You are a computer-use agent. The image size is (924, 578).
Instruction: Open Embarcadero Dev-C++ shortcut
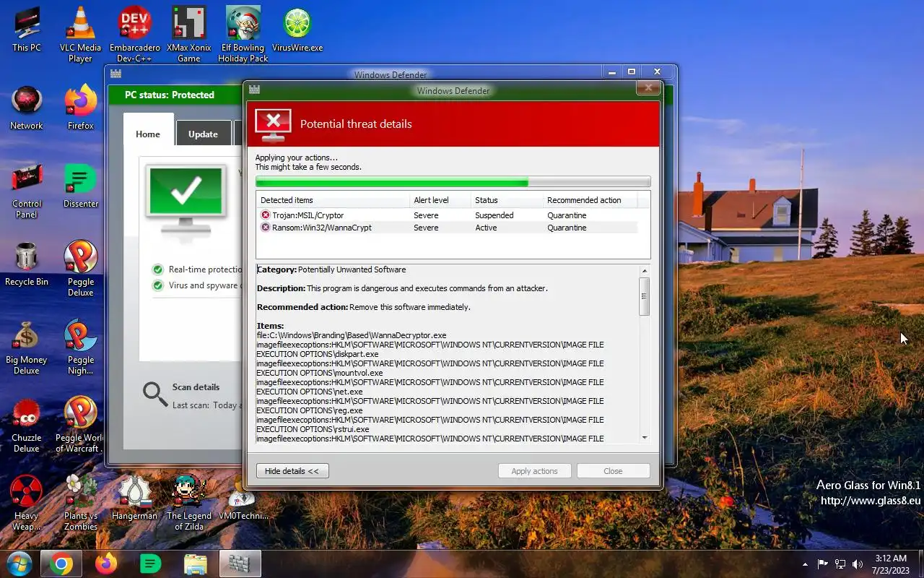(135, 35)
